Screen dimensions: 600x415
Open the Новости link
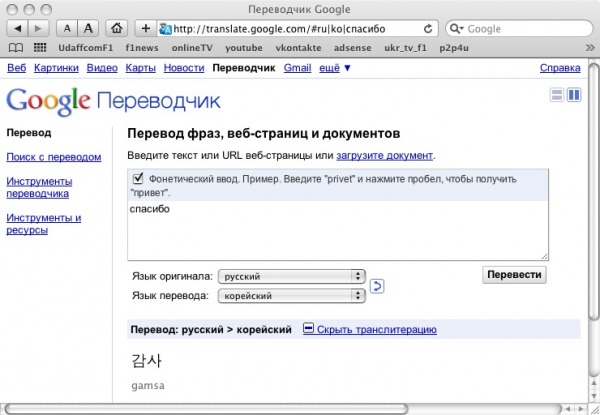184,68
